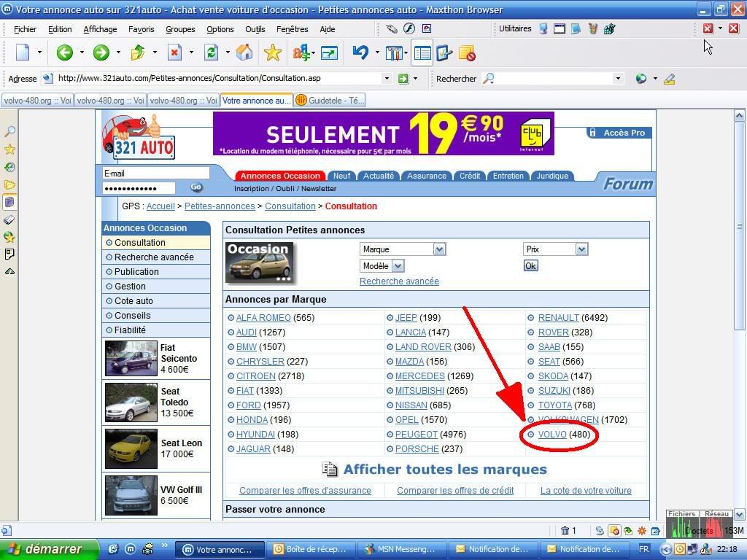Screen dimensions: 747x560
Task: Open the Forum link
Action: pyautogui.click(x=628, y=184)
